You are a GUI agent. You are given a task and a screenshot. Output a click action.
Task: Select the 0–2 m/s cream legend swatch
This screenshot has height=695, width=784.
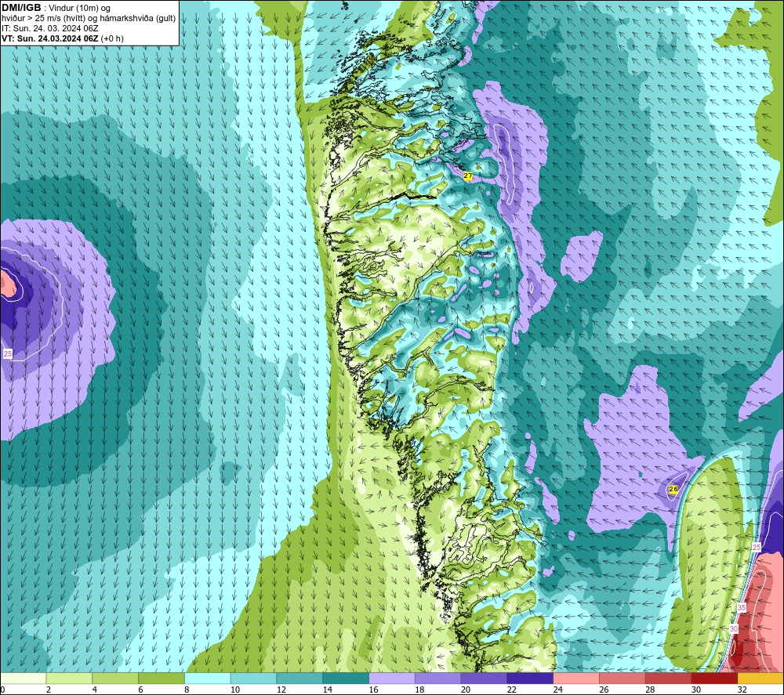point(23,678)
